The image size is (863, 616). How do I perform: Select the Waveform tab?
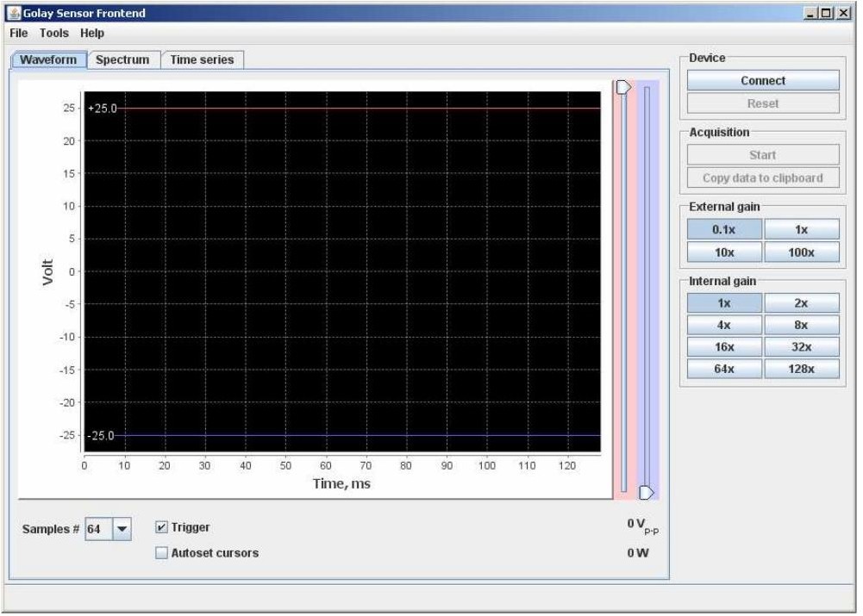pos(48,59)
